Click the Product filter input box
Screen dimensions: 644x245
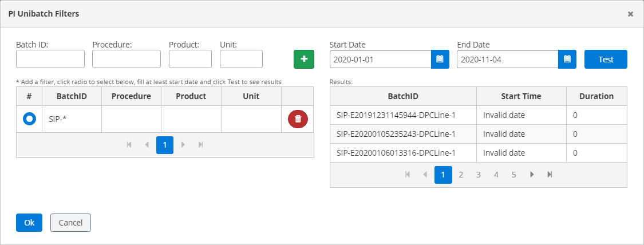tap(190, 59)
